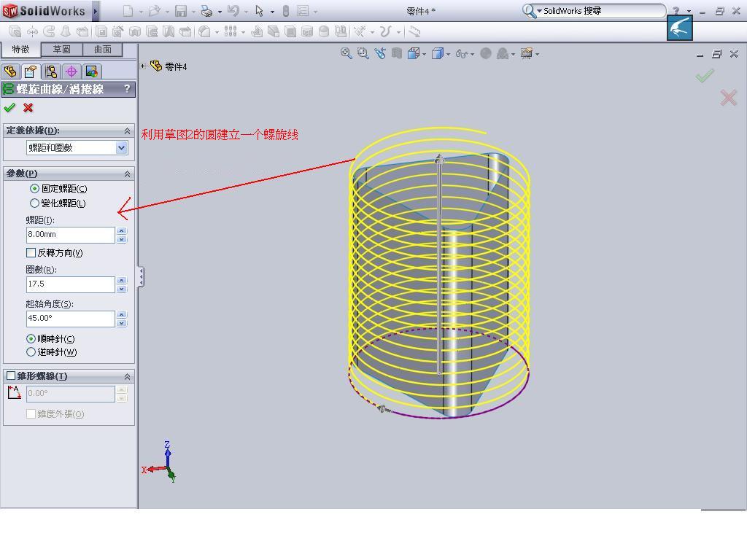Toggle the 錐度外張 checkbox

tap(31, 413)
